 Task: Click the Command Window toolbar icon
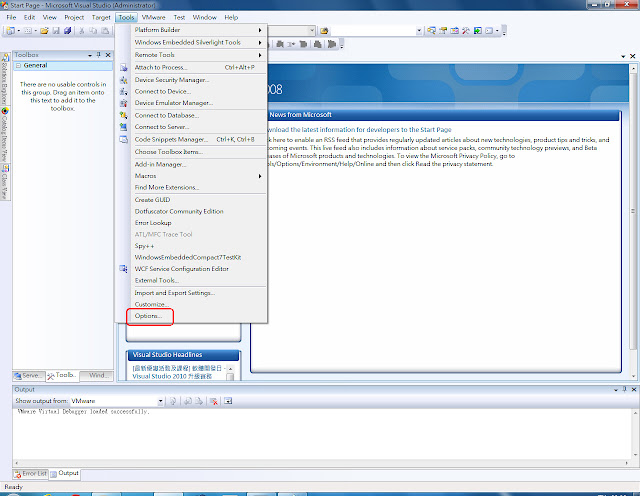pyautogui.click(x=489, y=31)
